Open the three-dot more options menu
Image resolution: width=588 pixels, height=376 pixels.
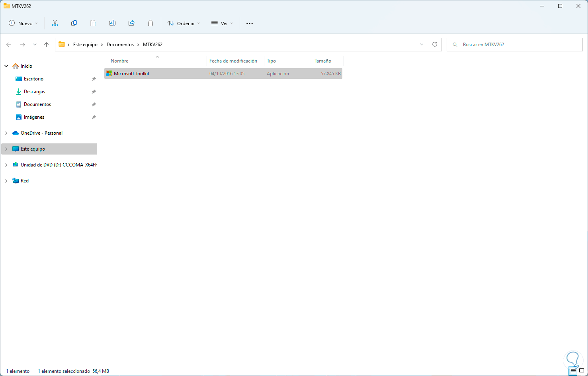(x=250, y=23)
